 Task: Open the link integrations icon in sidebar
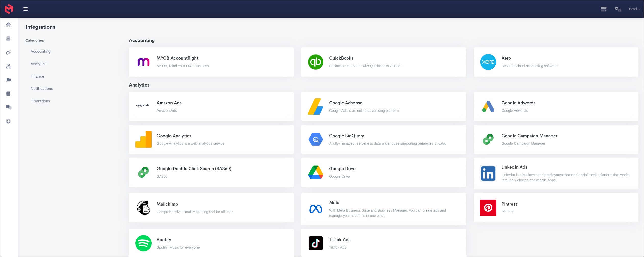[9, 52]
